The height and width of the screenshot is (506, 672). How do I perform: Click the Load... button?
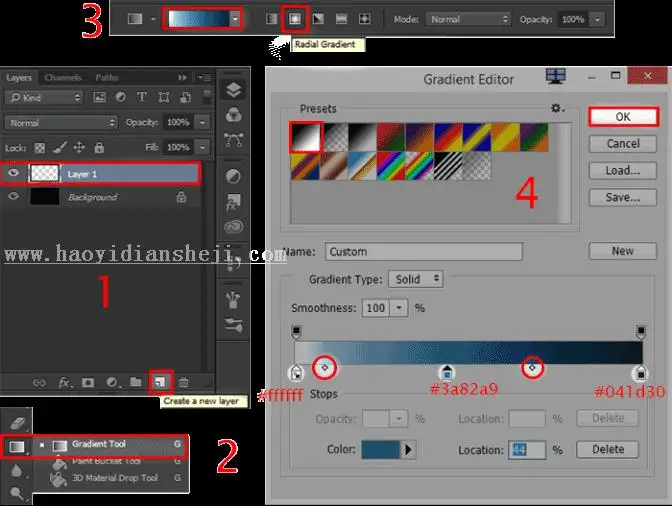623,171
